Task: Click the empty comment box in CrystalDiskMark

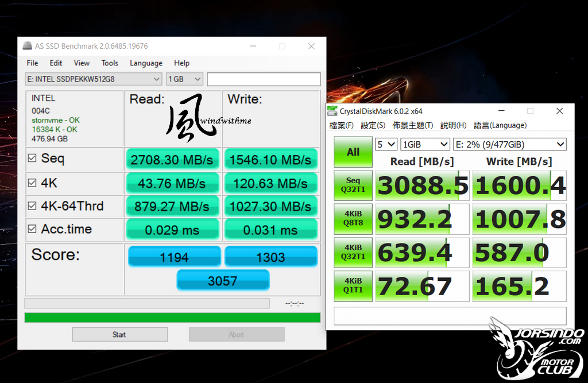Action: (450, 316)
